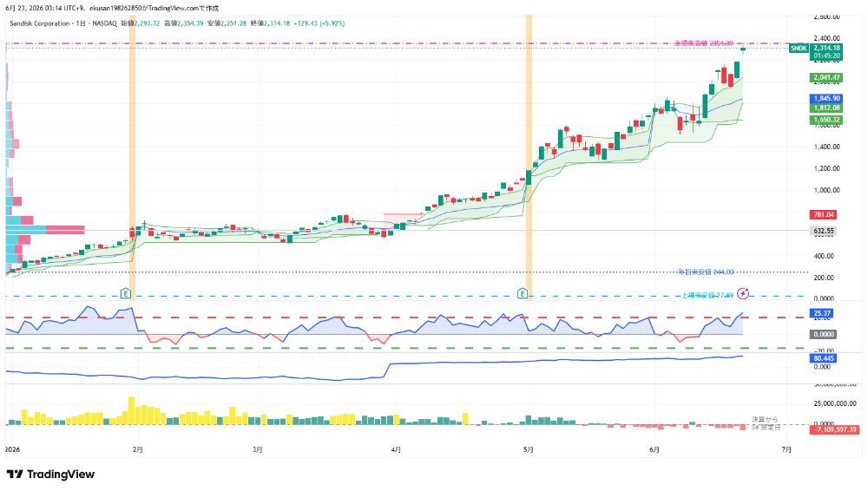The image size is (868, 491).
Task: Click the oscillator value label 25.37
Action: [821, 313]
